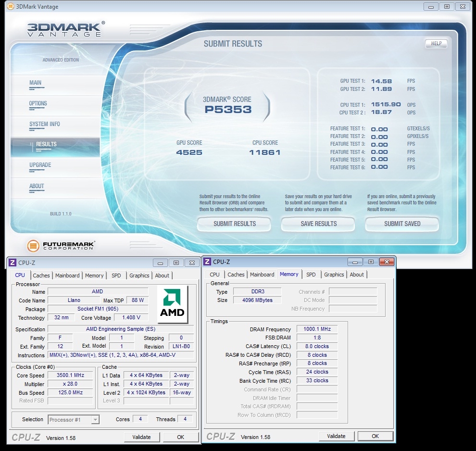Click the 3DMark Vantage title bar icon
This screenshot has width=476, height=451.
coord(11,6)
